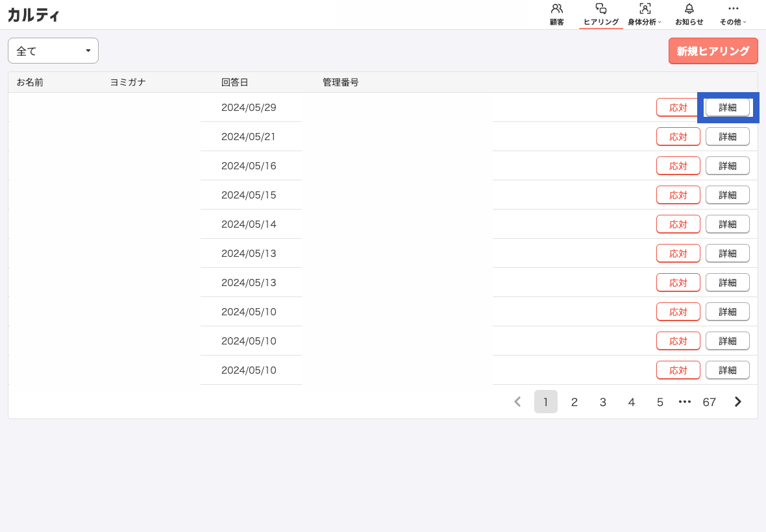This screenshot has height=532, width=766.
Task: Select the ヒアリング nav tab
Action: (601, 15)
